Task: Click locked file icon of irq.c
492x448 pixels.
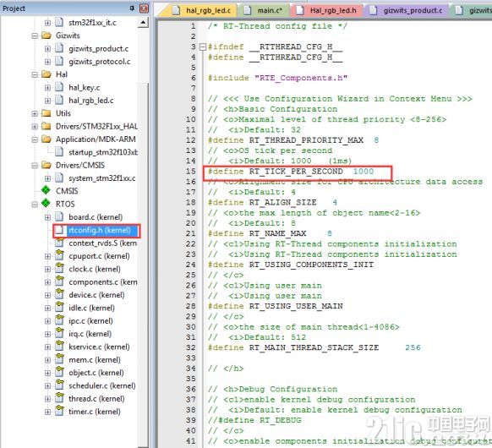Action: [x=59, y=333]
